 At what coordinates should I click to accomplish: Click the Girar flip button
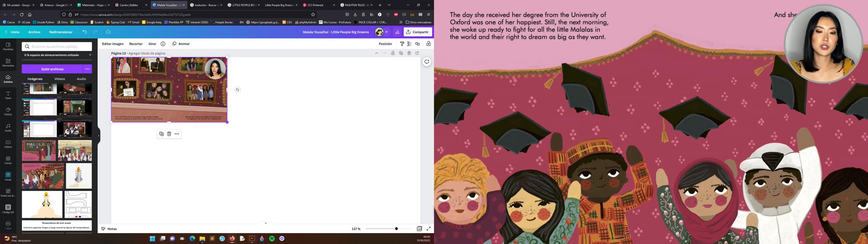pyautogui.click(x=152, y=44)
